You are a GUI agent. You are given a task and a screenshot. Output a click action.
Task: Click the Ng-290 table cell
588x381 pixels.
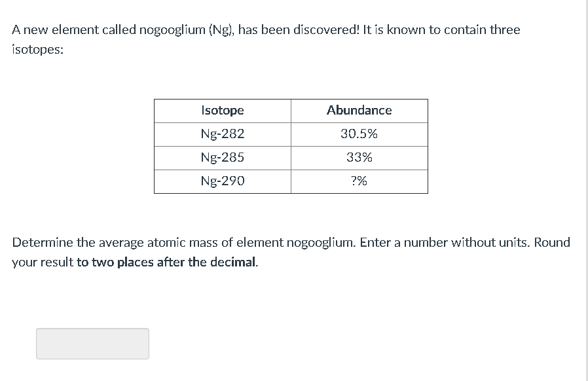pos(222,181)
